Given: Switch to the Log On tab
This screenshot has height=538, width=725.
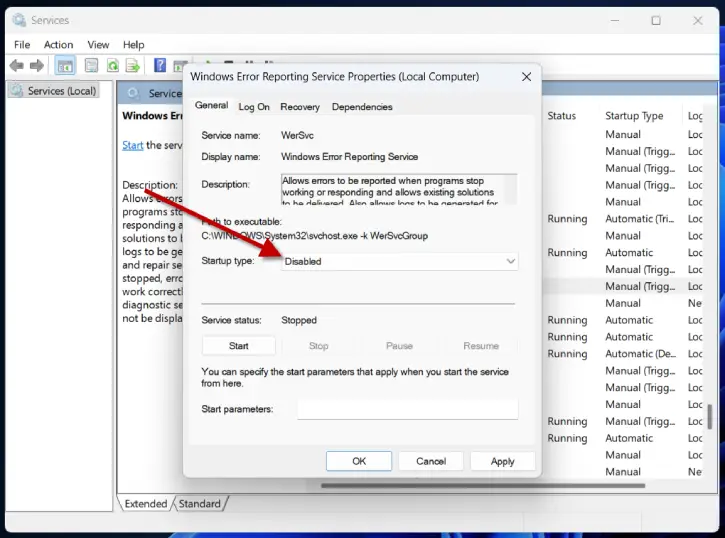Looking at the screenshot, I should pos(254,107).
